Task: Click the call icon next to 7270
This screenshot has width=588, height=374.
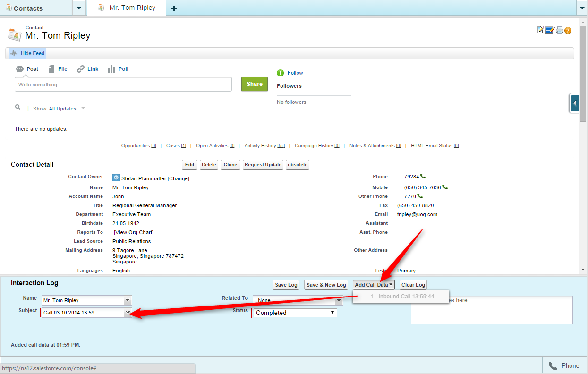Action: click(x=420, y=196)
